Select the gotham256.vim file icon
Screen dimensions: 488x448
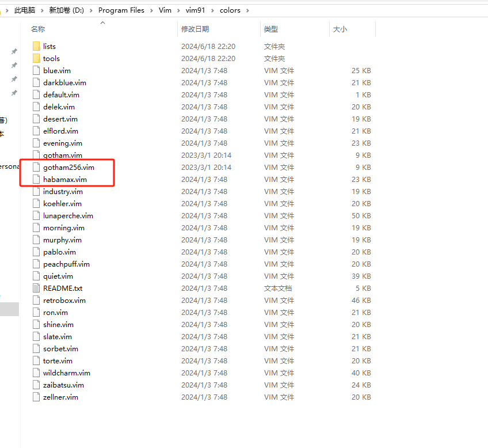point(36,167)
